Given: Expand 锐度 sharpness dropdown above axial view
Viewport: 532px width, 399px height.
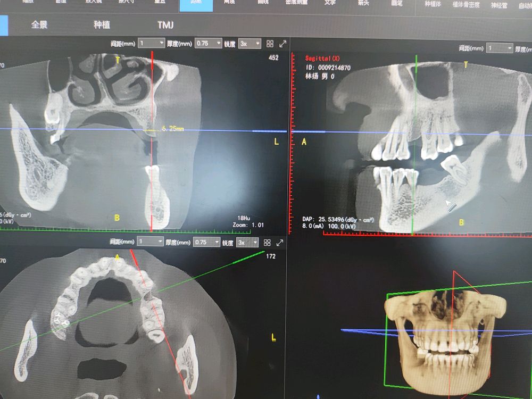Looking at the screenshot, I should [248, 242].
